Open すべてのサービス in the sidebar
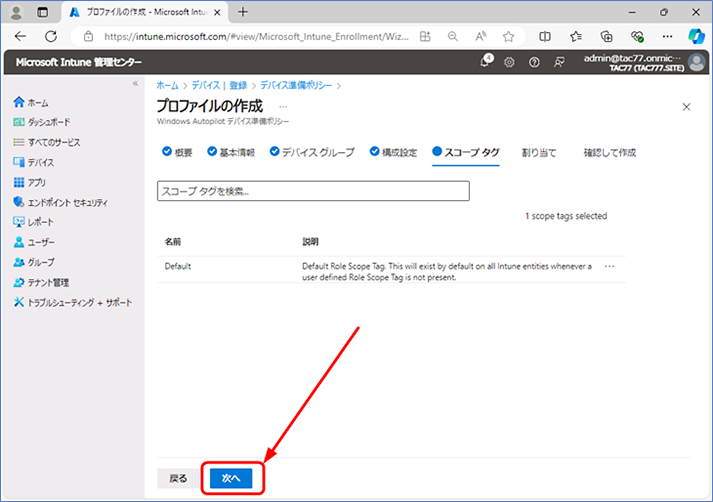This screenshot has width=713, height=502. tap(47, 142)
